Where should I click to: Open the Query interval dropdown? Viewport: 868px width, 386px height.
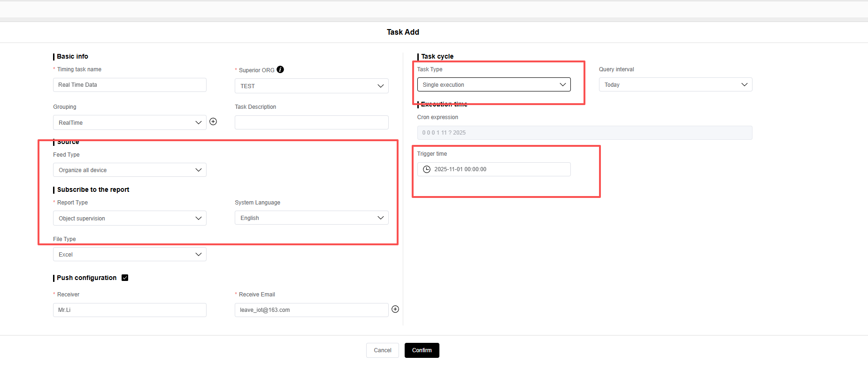(675, 84)
